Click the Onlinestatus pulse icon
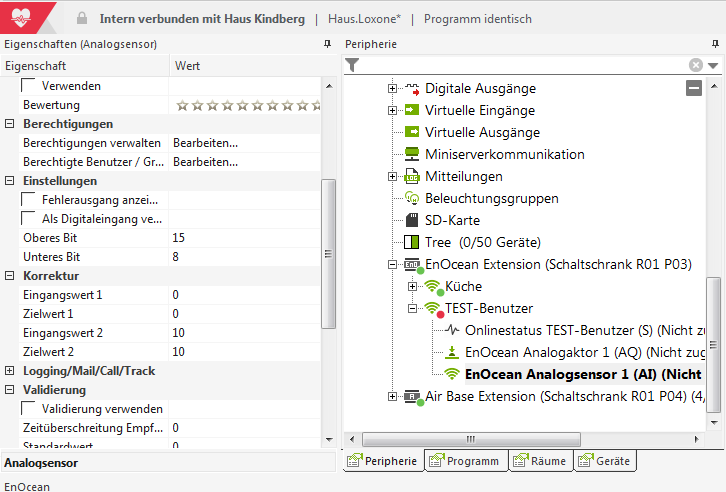This screenshot has height=492, width=726. 452,330
